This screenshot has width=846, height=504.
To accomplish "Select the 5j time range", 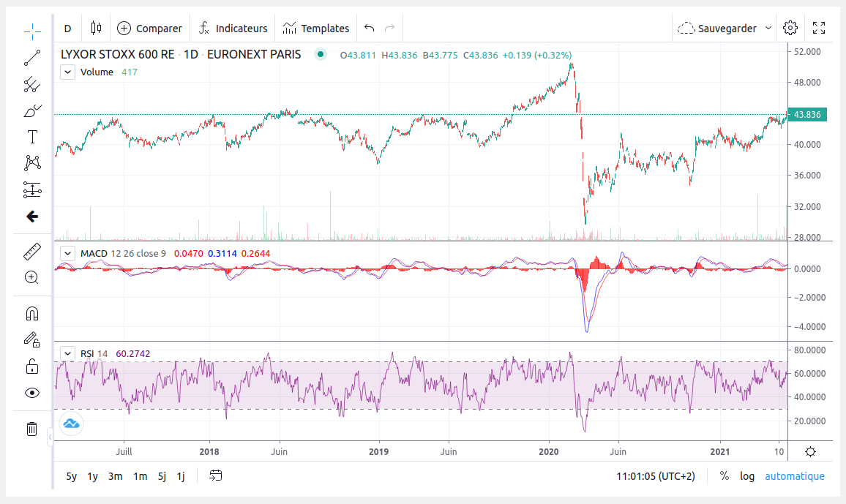I will click(x=162, y=476).
